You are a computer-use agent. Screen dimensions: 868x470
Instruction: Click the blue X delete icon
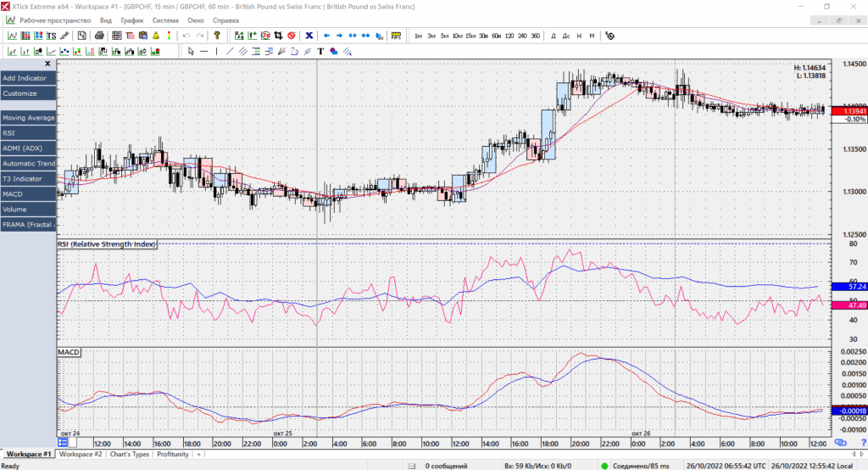tap(309, 36)
